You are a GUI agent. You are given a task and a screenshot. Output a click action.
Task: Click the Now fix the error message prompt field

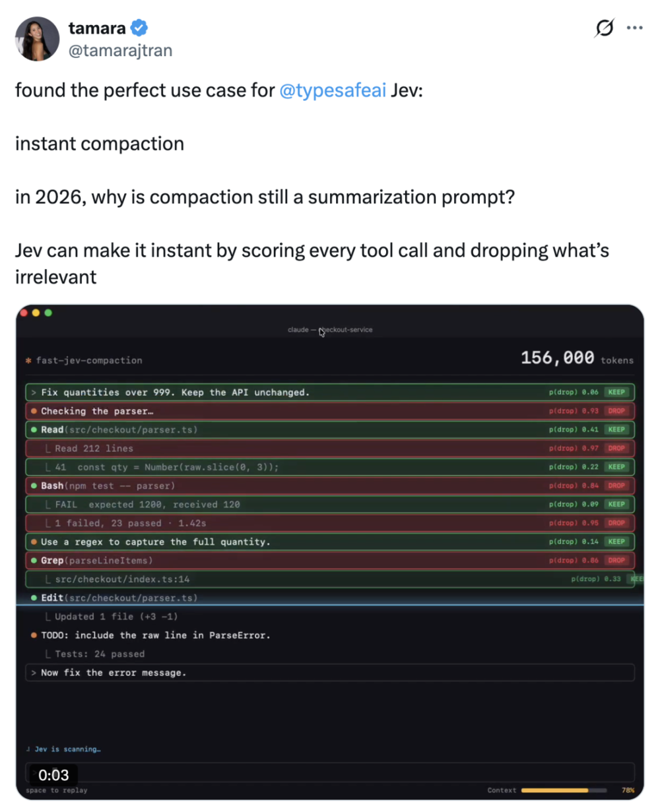click(x=330, y=673)
